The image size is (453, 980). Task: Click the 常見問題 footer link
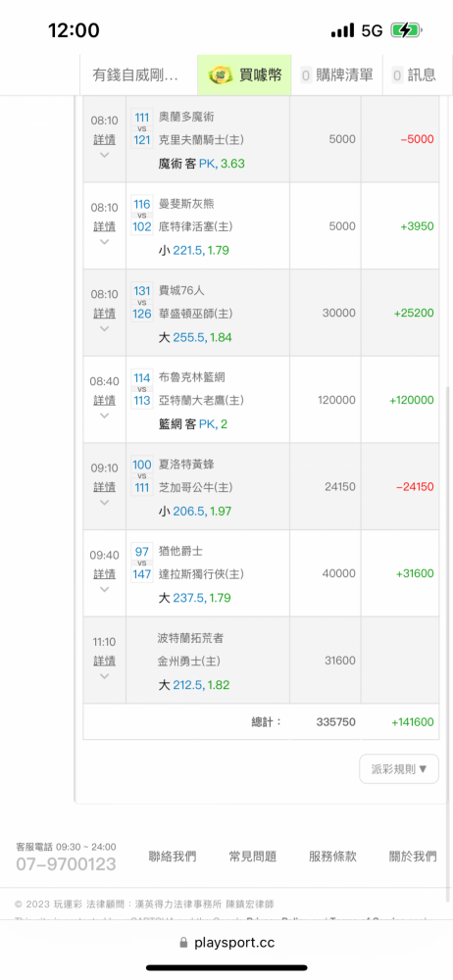tap(253, 857)
